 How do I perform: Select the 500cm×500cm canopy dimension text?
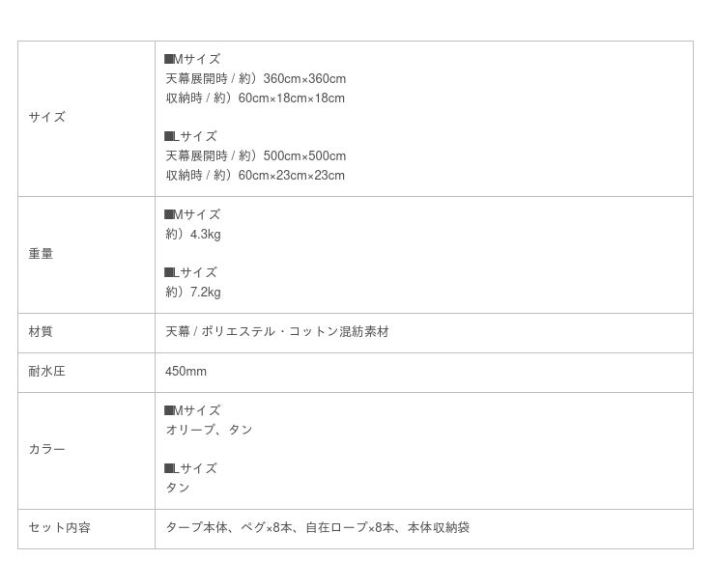(x=303, y=156)
